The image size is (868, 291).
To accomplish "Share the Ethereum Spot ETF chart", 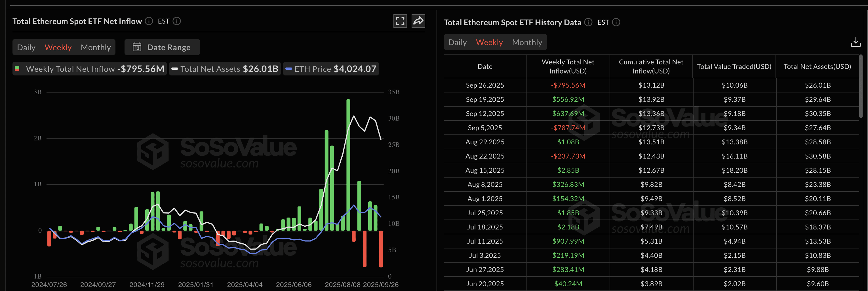I will click(x=418, y=21).
